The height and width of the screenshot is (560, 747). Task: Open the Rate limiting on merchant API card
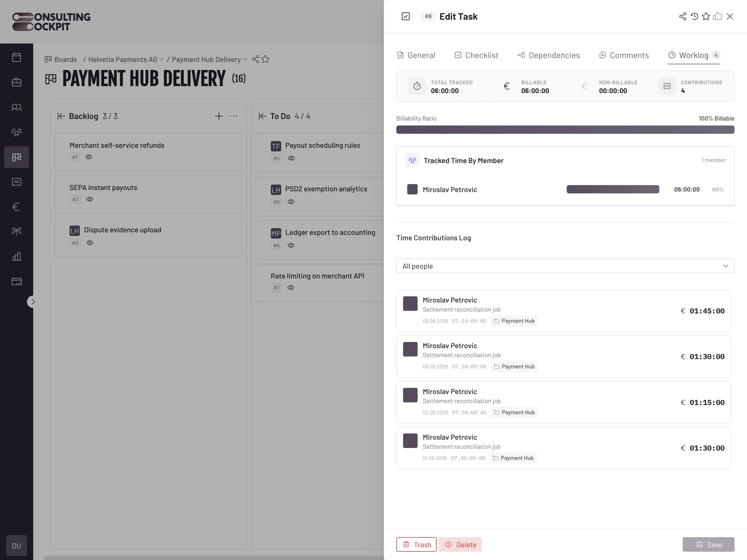320,283
